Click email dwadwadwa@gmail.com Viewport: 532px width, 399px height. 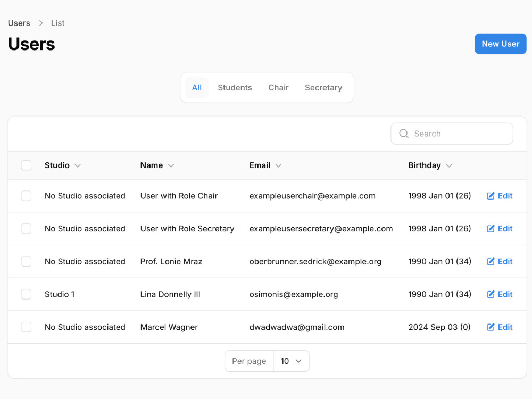[297, 327]
